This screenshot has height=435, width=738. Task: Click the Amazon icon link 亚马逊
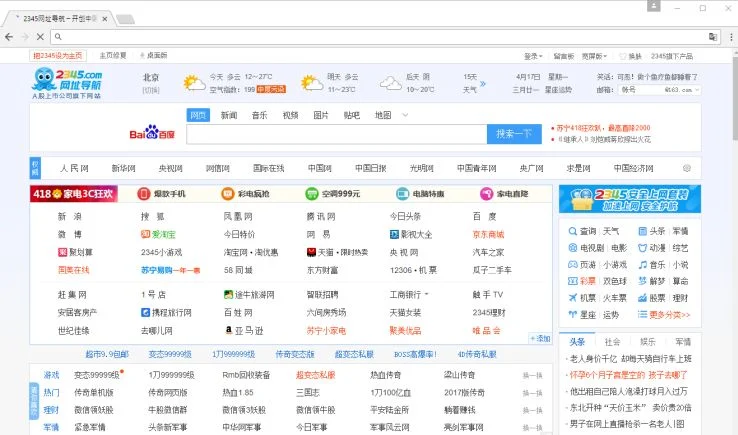point(244,331)
